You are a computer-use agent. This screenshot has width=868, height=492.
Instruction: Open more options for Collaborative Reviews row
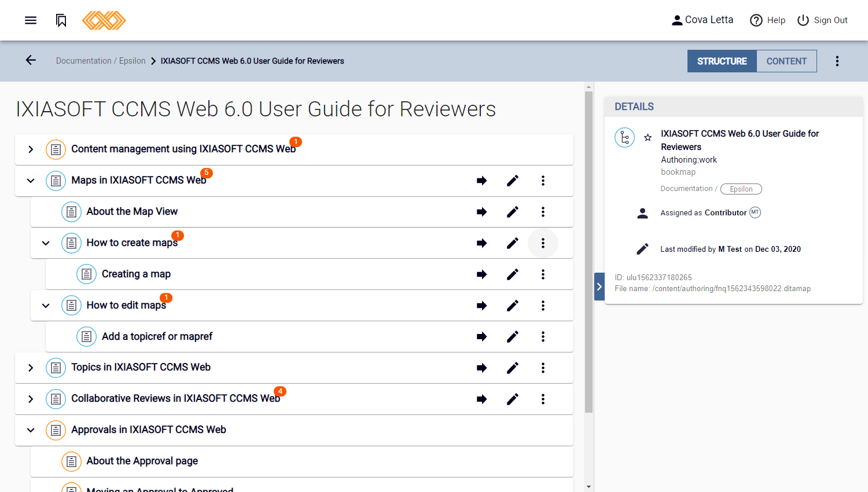pyautogui.click(x=543, y=399)
